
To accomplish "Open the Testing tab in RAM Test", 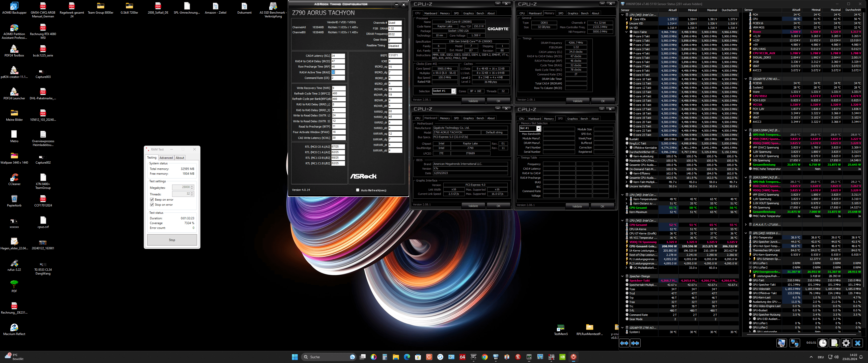I will (152, 158).
